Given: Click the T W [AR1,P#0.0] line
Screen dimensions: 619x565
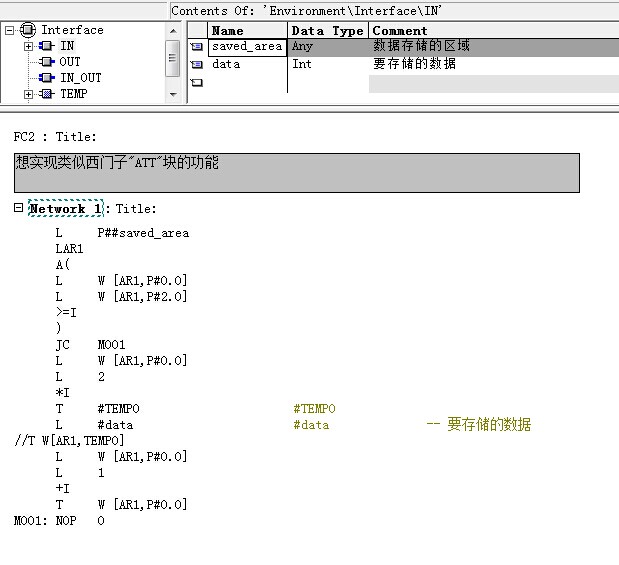Looking at the screenshot, I should [x=121, y=505].
